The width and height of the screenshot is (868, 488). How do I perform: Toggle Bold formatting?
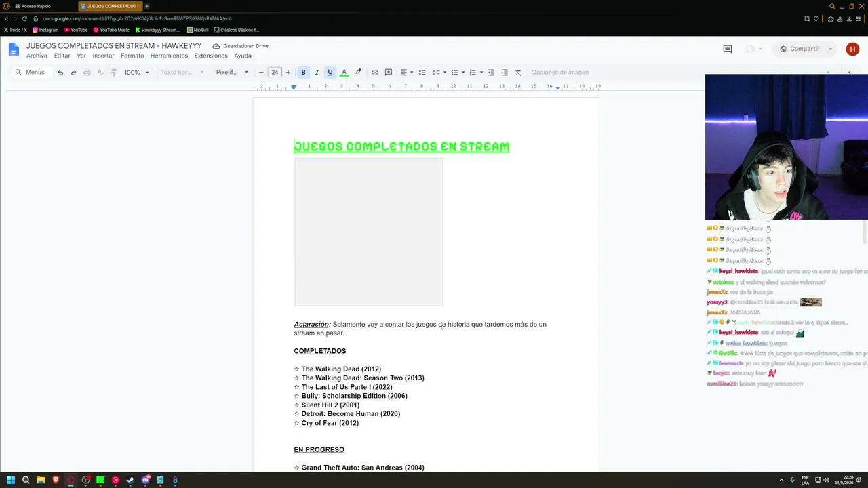tap(303, 73)
